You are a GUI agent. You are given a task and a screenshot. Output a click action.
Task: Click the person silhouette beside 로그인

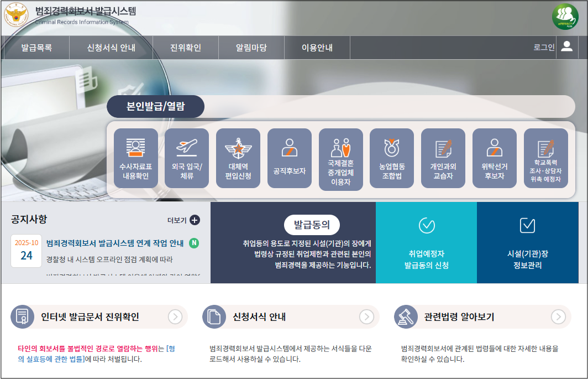(566, 47)
